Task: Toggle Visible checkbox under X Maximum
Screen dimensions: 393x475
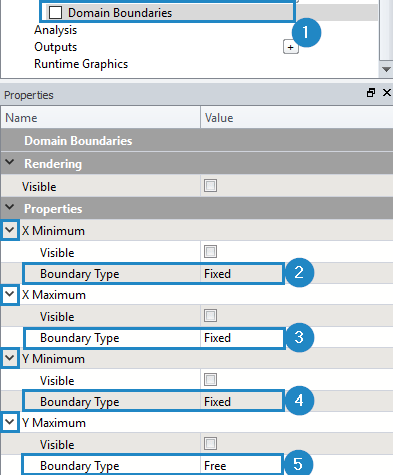Action: point(210,315)
